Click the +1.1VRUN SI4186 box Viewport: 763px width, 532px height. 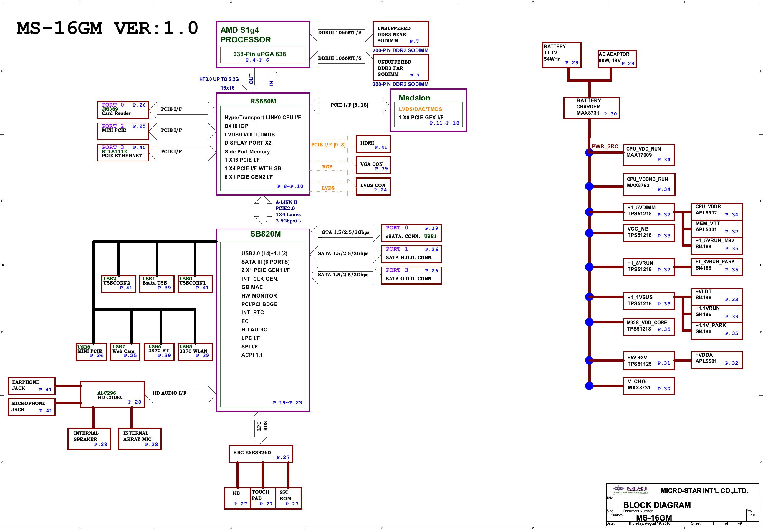pyautogui.click(x=716, y=313)
